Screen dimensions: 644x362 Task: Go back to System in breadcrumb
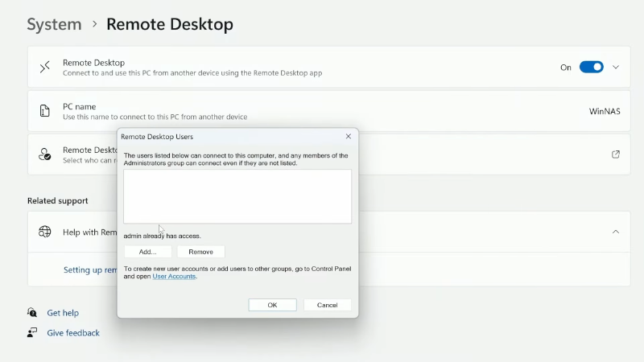click(x=54, y=24)
